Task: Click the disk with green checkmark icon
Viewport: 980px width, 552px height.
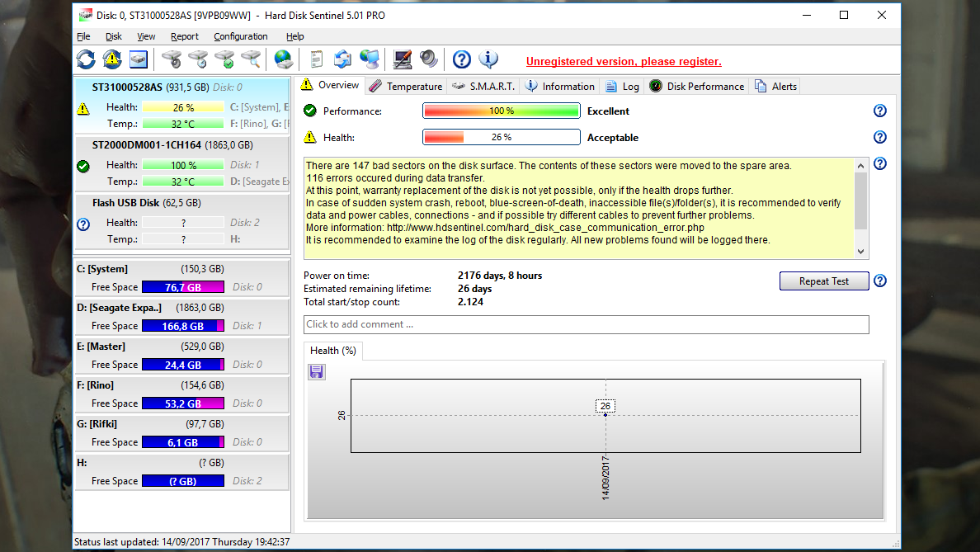Action: tap(224, 59)
